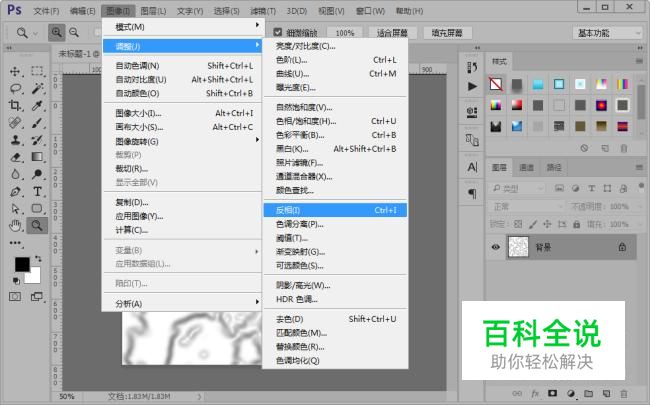Click the 100% zoom button
The height and width of the screenshot is (405, 650).
[344, 33]
